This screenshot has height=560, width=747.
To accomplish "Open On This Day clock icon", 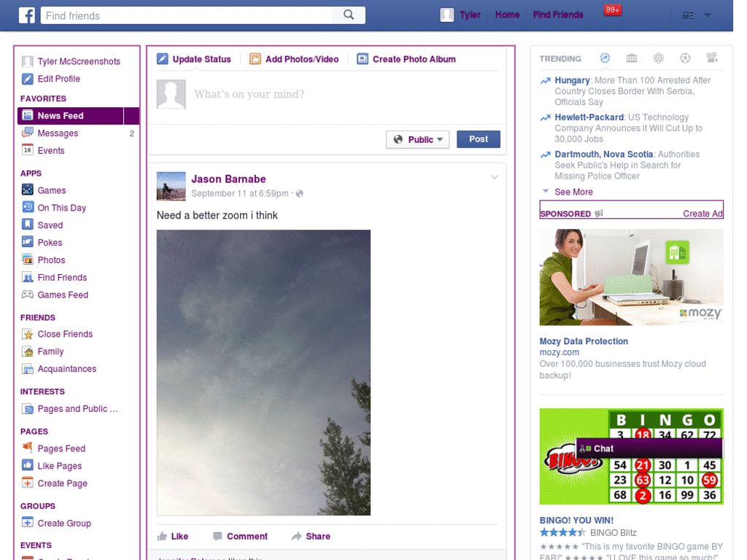I will [x=28, y=207].
